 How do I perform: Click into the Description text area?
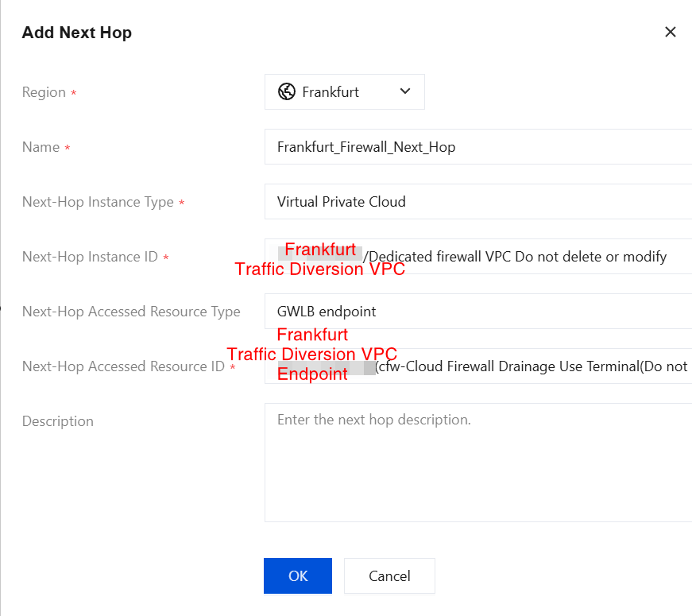[477, 462]
